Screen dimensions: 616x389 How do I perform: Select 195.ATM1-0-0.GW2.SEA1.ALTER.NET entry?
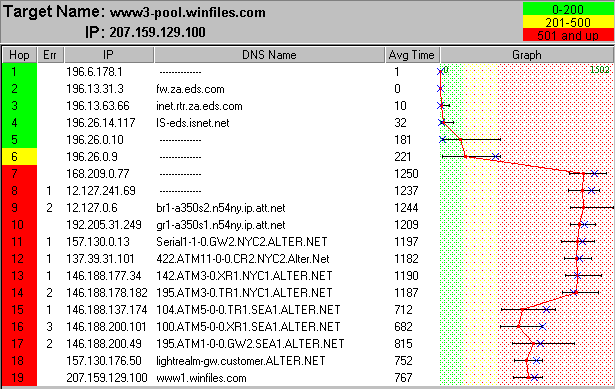pyautogui.click(x=250, y=344)
